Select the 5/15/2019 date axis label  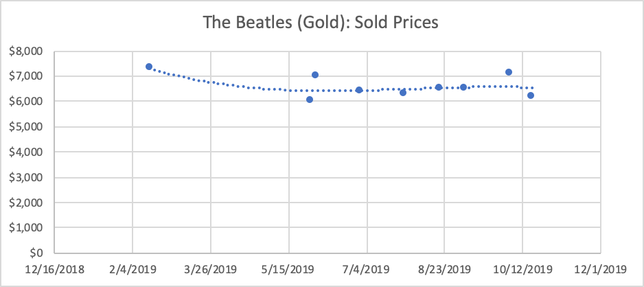(x=289, y=269)
